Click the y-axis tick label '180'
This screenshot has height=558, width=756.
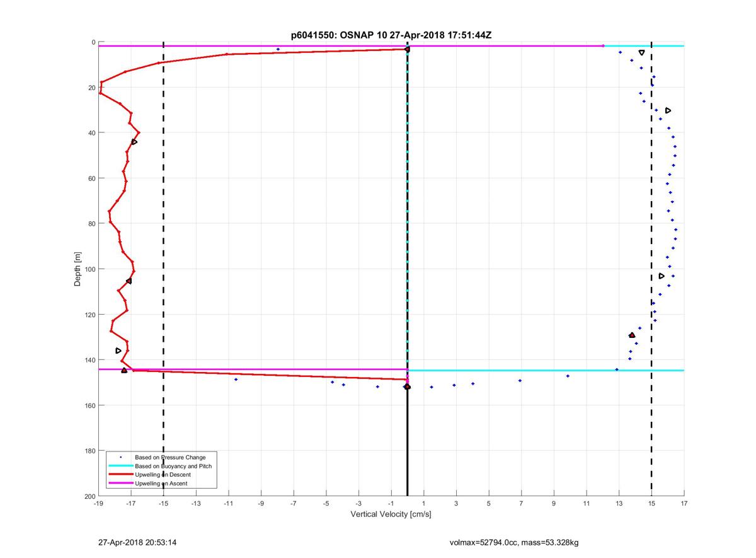90,451
